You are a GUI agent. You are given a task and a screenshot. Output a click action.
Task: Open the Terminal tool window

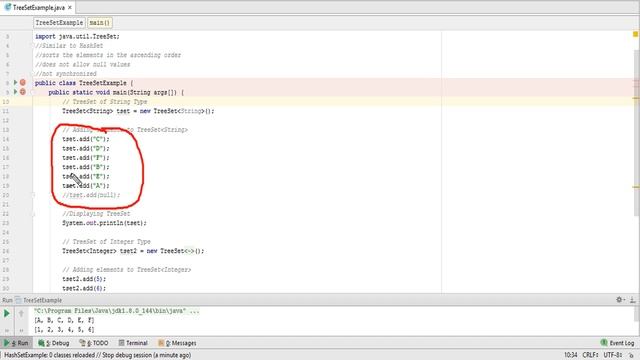coord(133,343)
